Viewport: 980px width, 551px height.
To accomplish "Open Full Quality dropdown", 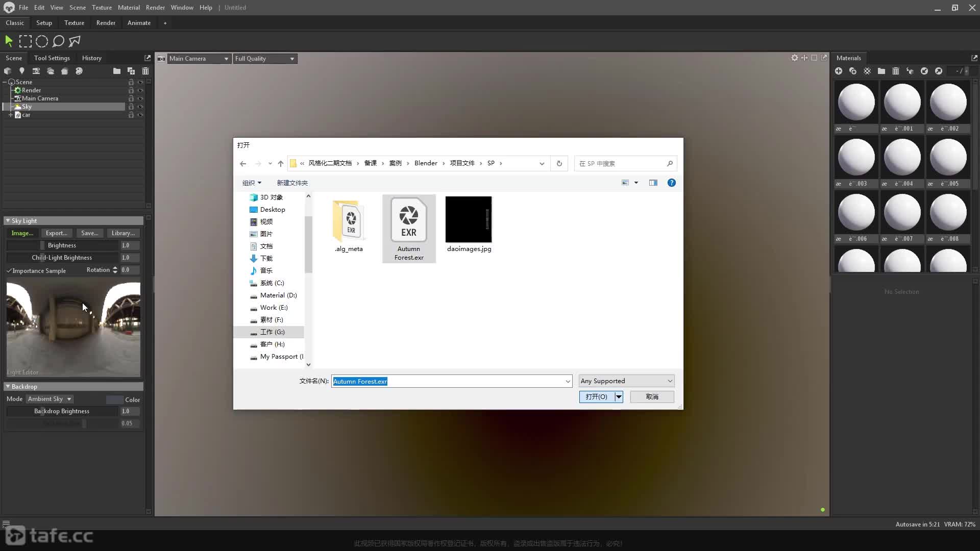I will pos(265,59).
